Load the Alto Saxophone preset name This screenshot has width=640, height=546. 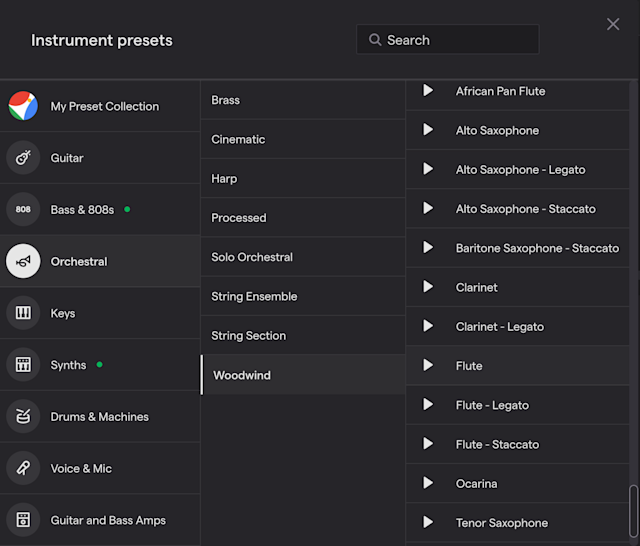coord(497,131)
